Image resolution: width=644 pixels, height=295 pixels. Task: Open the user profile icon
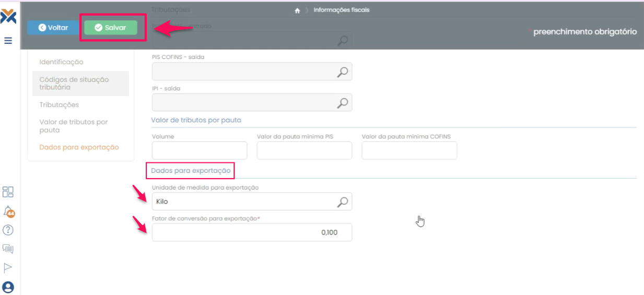point(8,287)
